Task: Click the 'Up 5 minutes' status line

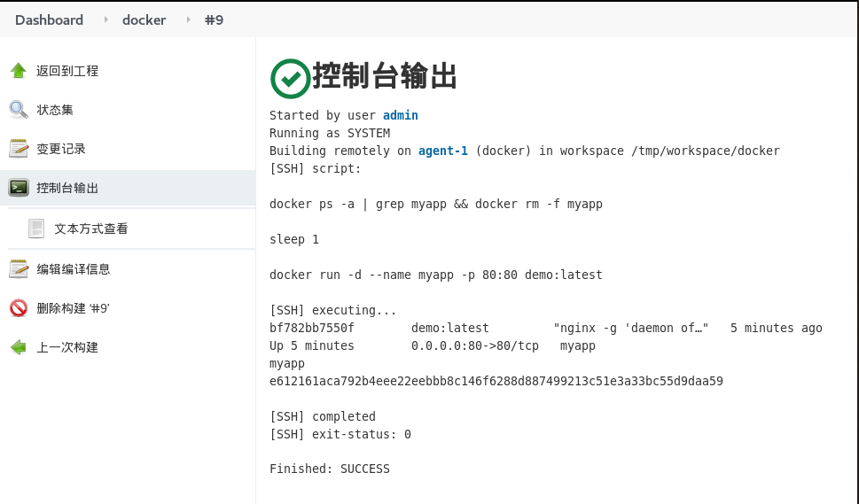Action: (312, 345)
